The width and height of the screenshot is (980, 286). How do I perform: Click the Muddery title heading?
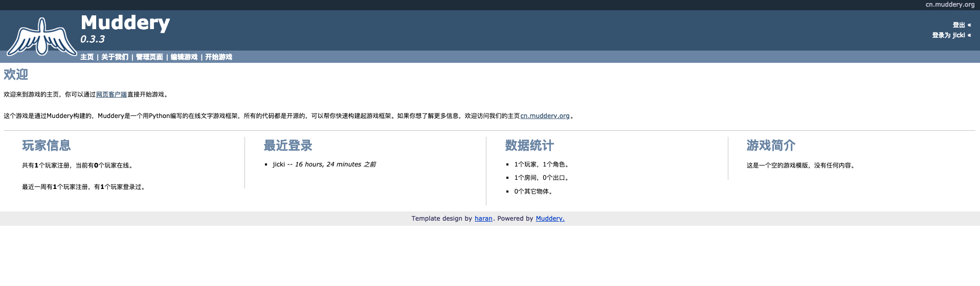(125, 23)
